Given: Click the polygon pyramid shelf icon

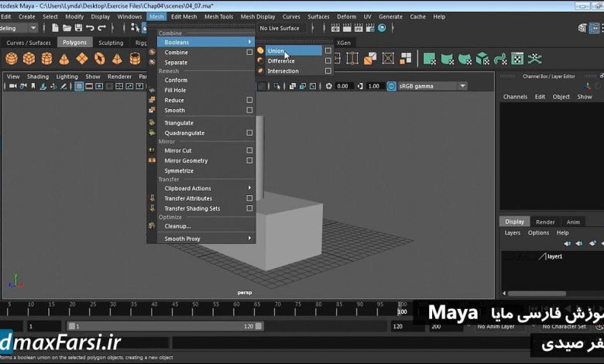Looking at the screenshot, I should click(118, 58).
